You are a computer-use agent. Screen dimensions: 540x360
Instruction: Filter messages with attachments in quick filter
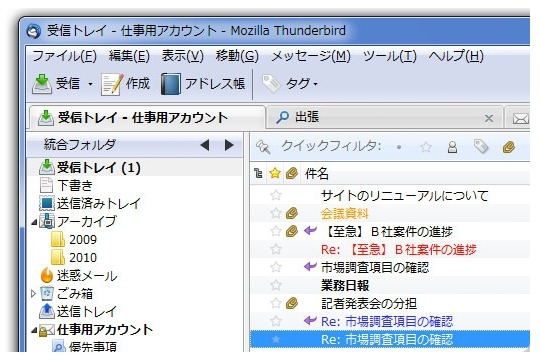pyautogui.click(x=509, y=147)
